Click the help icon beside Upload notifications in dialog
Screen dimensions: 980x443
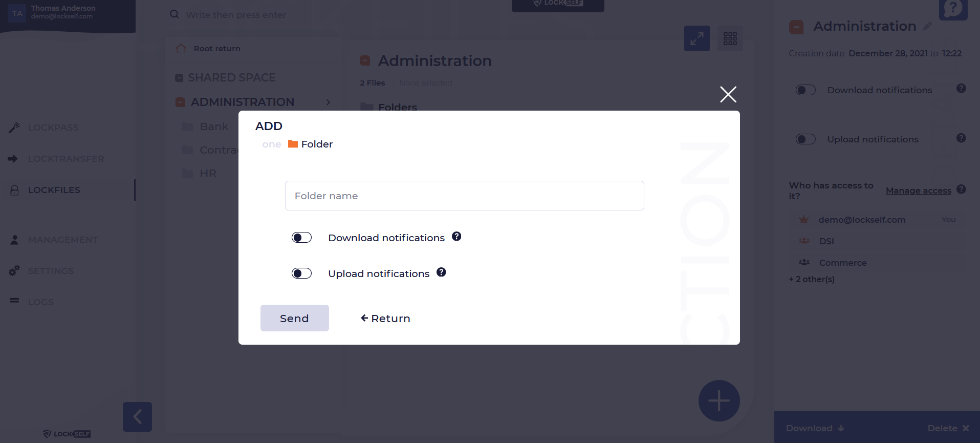[441, 272]
